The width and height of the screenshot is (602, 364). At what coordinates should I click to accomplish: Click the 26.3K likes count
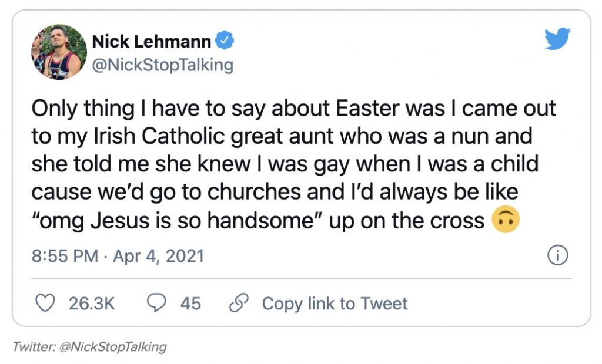click(92, 304)
